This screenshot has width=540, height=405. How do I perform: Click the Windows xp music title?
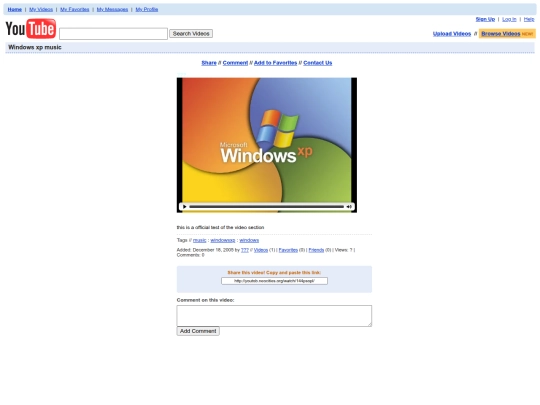pyautogui.click(x=35, y=47)
